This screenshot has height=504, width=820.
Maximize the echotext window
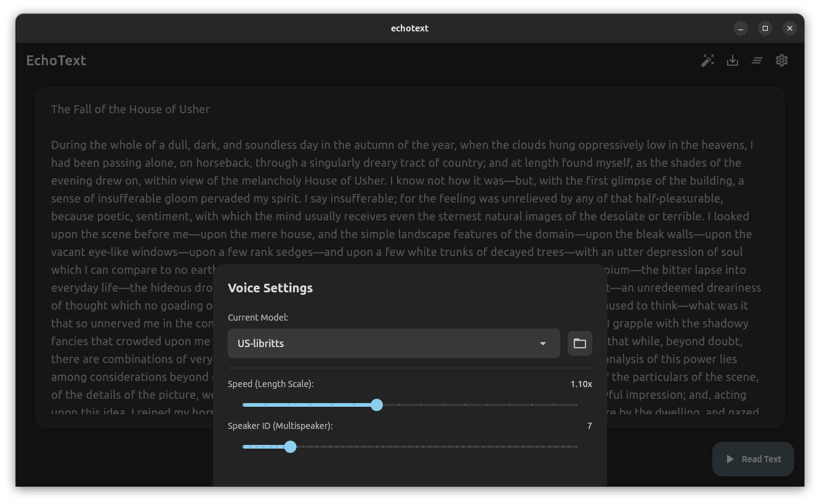(765, 28)
